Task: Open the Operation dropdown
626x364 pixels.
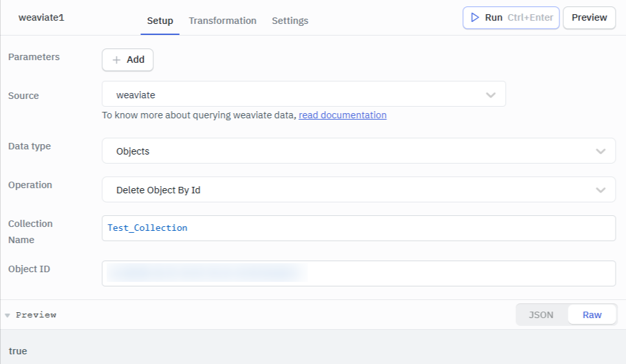Action: click(x=358, y=189)
